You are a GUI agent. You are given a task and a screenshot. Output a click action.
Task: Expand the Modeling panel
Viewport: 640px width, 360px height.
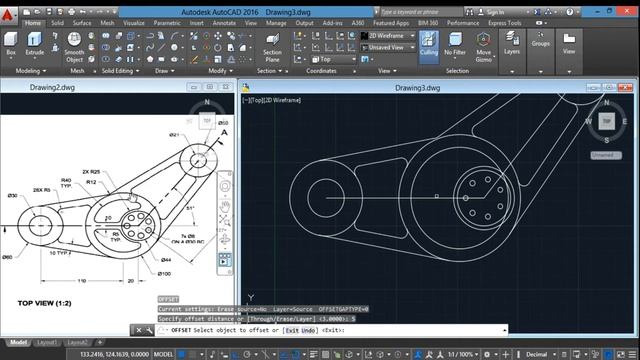31,71
